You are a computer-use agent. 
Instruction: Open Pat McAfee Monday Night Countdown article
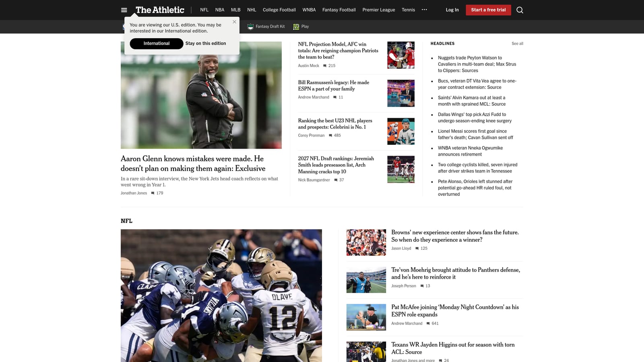tap(455, 311)
